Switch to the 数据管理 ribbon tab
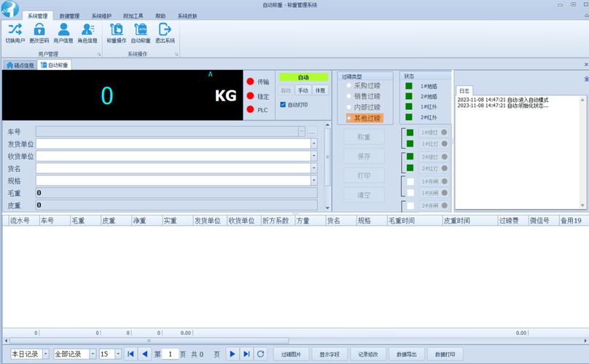The height and width of the screenshot is (364, 589). tap(69, 15)
